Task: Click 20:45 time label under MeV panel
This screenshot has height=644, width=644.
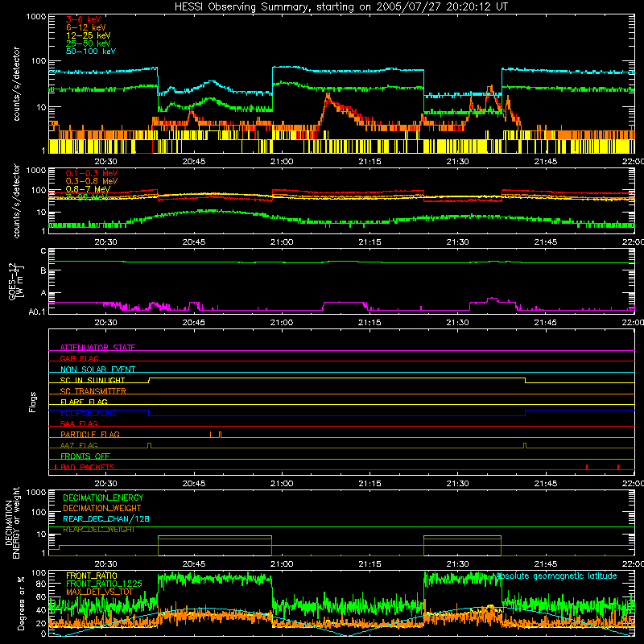Action: pyautogui.click(x=194, y=242)
